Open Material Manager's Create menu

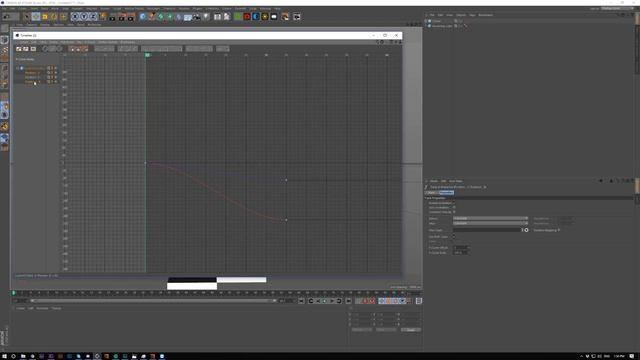[20, 308]
